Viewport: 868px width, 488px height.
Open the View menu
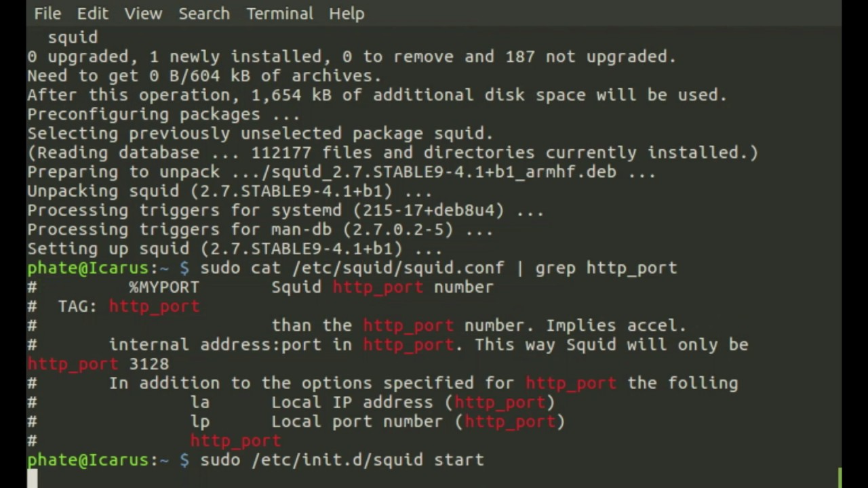[143, 14]
